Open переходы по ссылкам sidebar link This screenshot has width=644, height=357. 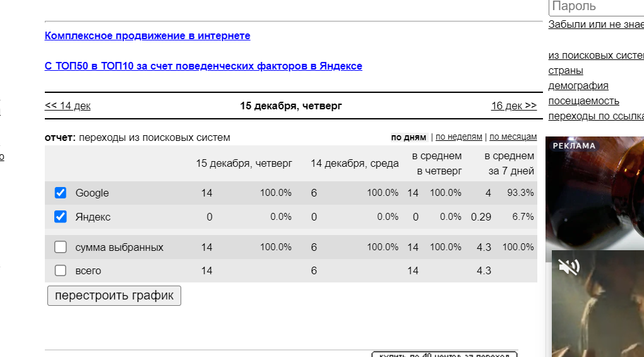[596, 116]
